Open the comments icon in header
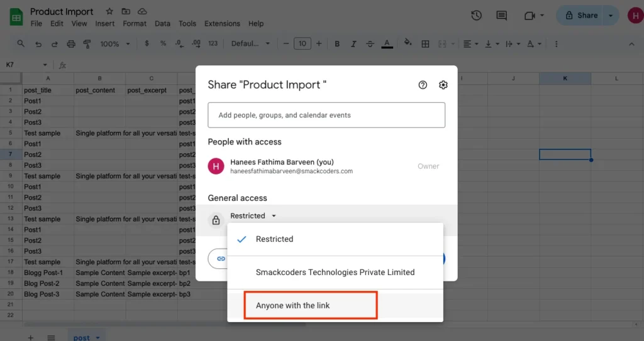This screenshot has width=644, height=341. click(501, 16)
